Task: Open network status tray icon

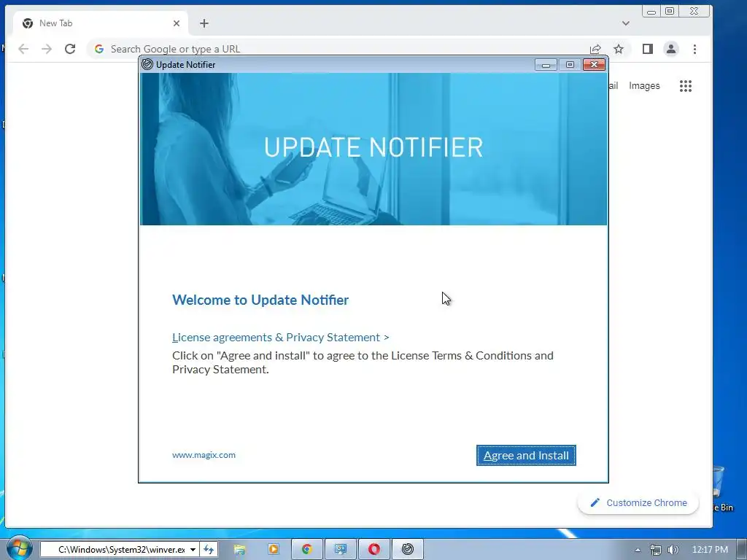Action: pyautogui.click(x=656, y=550)
